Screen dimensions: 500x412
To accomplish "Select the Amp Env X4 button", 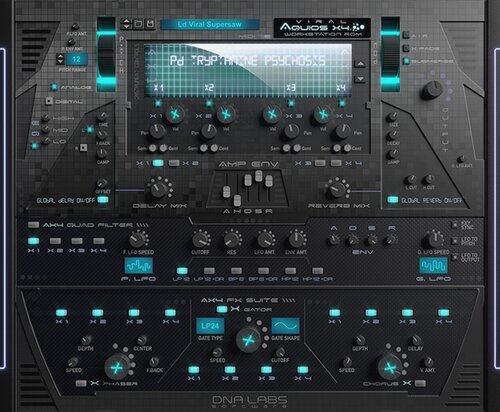I will (336, 163).
